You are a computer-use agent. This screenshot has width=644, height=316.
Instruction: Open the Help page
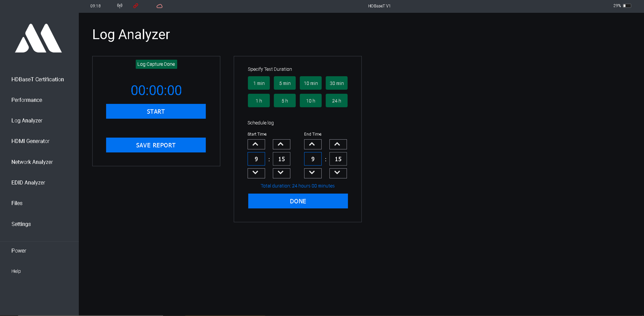(16, 271)
